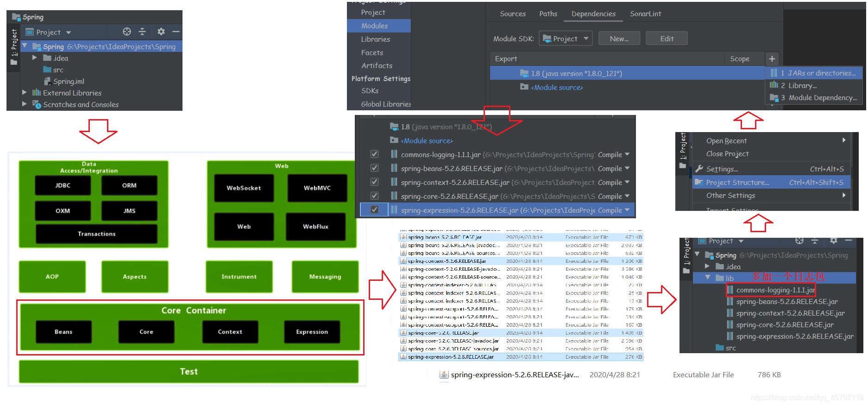Click the Edit SDK button
This screenshot has height=406, width=868.
click(667, 38)
